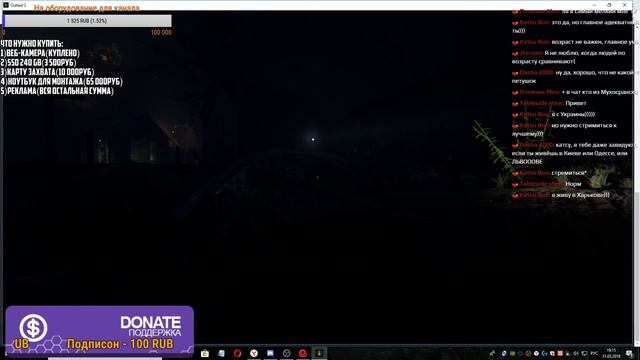Select the active Outlast 2 taskbar icon
Image resolution: width=640 pixels, height=360 pixels.
pyautogui.click(x=319, y=353)
